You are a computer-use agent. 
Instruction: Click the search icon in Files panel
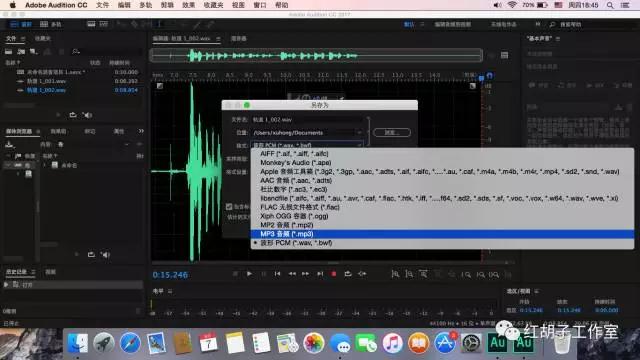tap(76, 51)
